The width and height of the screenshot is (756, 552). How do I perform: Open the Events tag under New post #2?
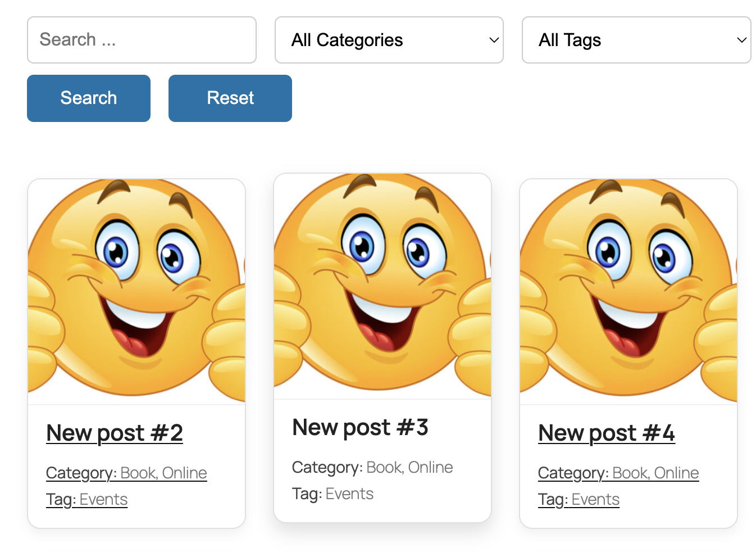(x=103, y=499)
